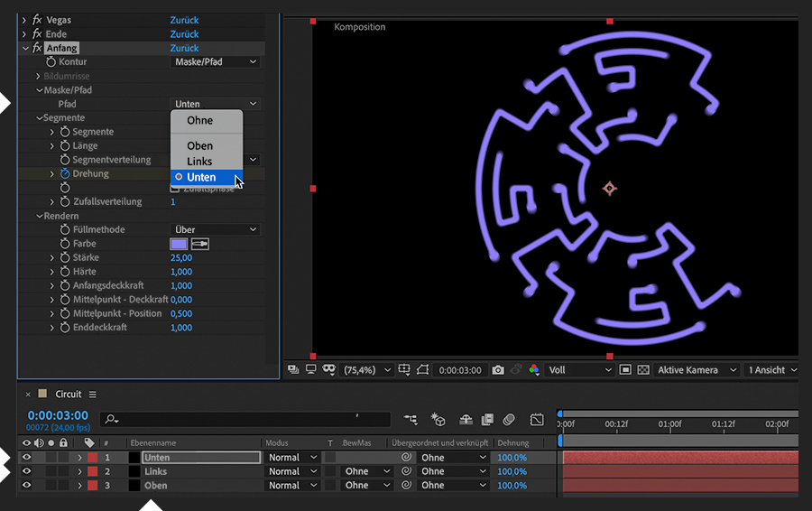Hide the Unten layer with its eye icon
Screen dimensions: 812x511
(26, 458)
